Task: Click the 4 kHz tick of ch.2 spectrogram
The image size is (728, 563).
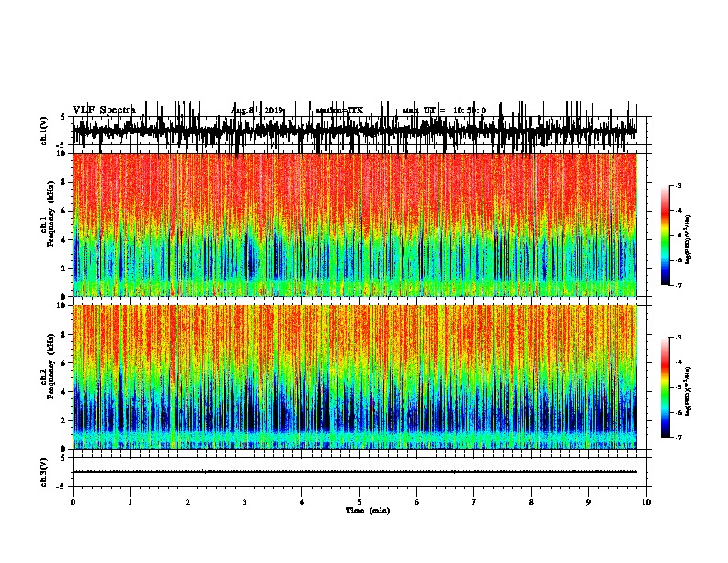Action: tap(64, 392)
